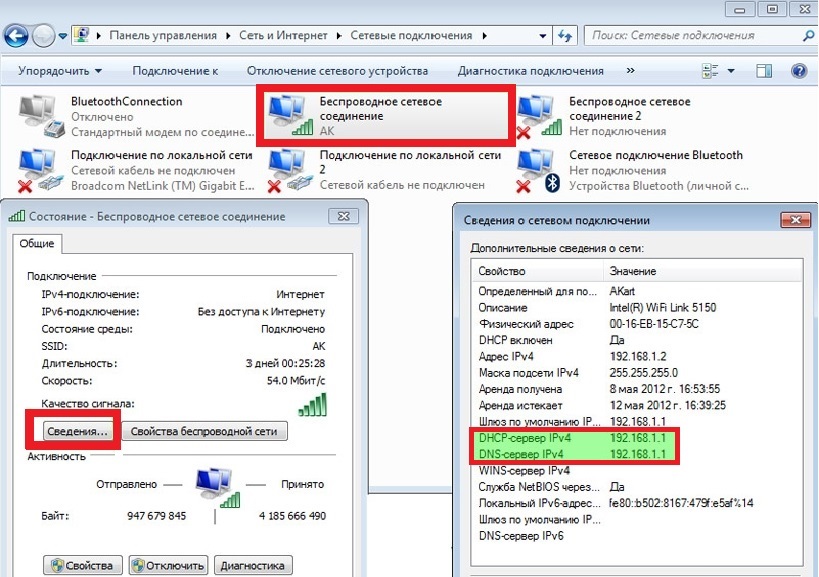This screenshot has height=577, width=819.
Task: Expand the address bar history dropdown
Action: pos(543,36)
